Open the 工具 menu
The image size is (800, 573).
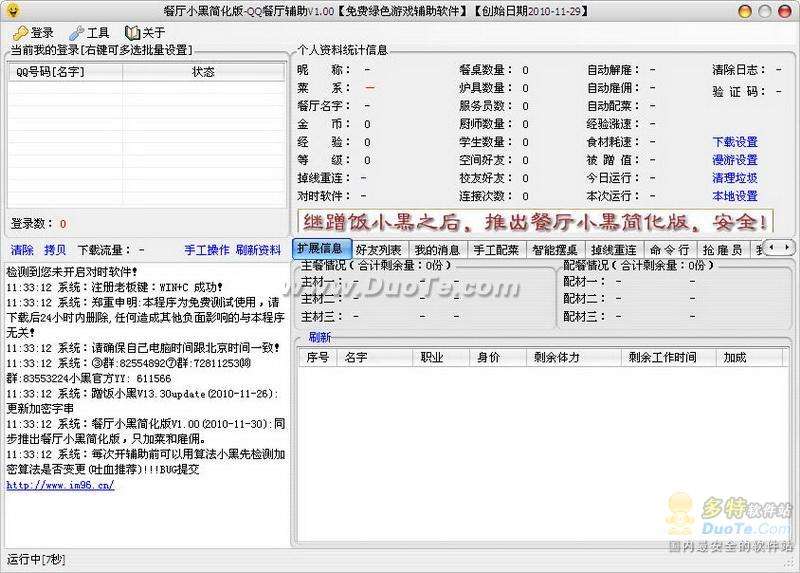[90, 33]
